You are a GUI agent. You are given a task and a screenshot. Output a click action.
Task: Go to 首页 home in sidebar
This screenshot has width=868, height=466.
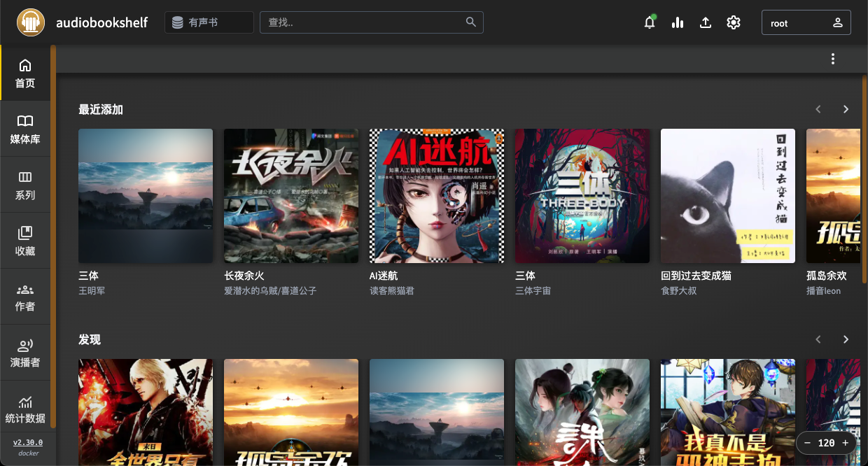[x=25, y=73]
